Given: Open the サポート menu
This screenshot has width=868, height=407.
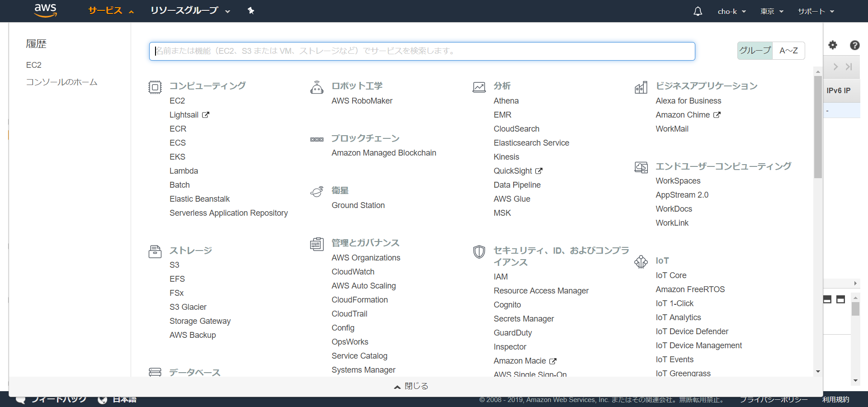Looking at the screenshot, I should 816,11.
